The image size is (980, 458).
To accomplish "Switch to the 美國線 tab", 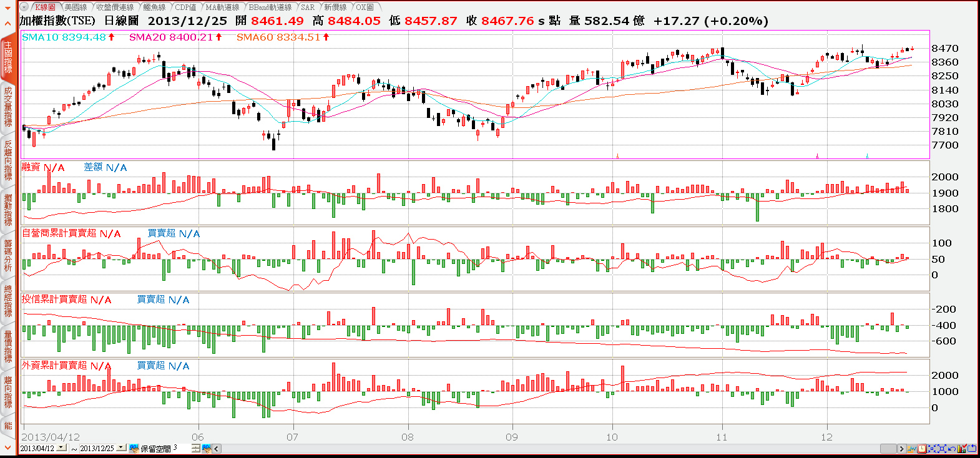I will 76,7.
